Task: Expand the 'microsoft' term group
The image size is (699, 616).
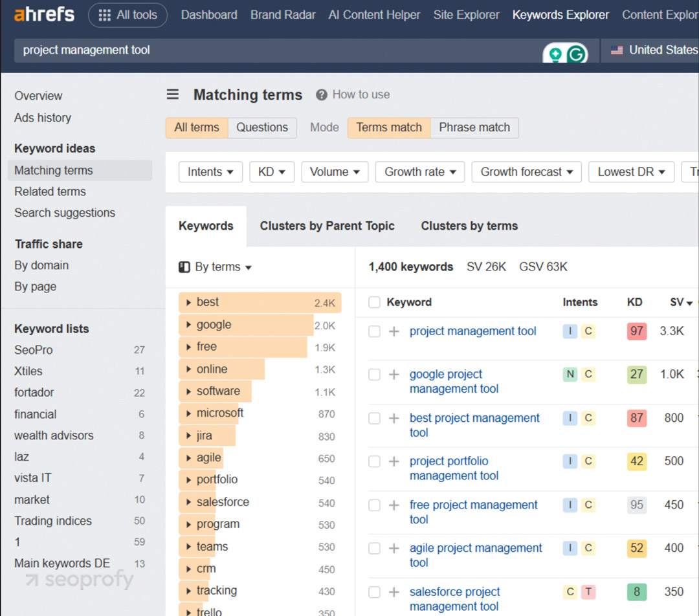Action: pyautogui.click(x=188, y=413)
